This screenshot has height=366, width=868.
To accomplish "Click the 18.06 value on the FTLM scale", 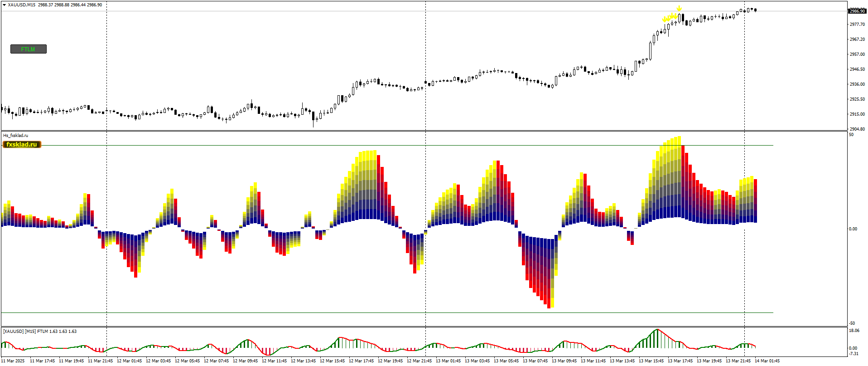I will click(x=854, y=331).
